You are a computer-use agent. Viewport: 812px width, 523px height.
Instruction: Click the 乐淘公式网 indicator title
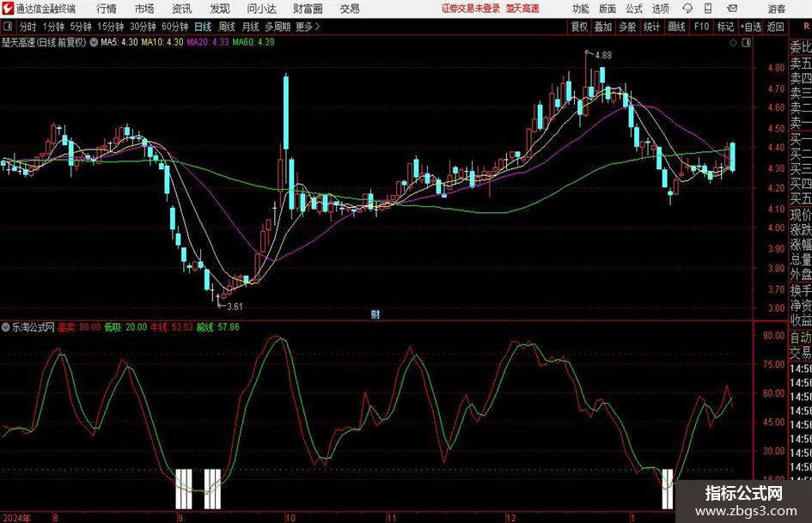(x=34, y=327)
